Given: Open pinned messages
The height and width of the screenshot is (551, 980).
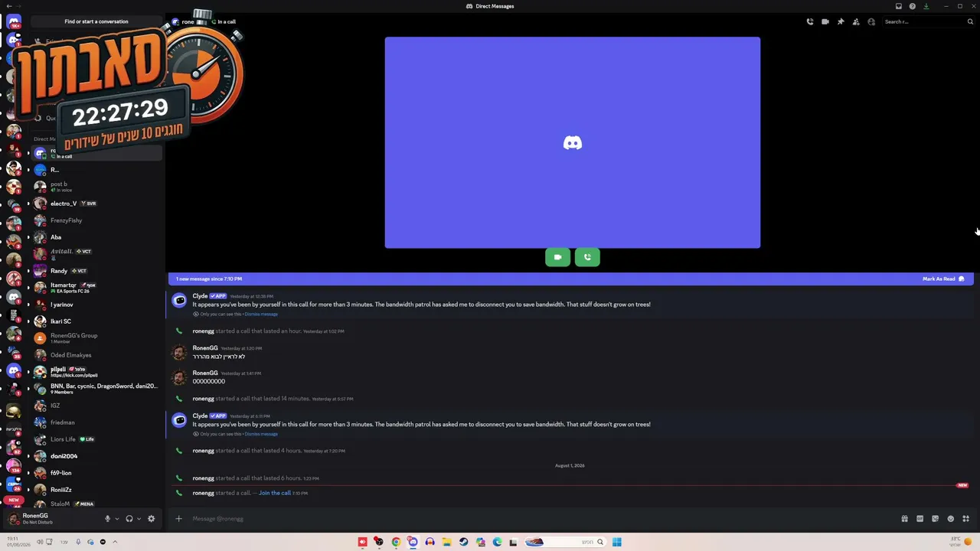Looking at the screenshot, I should (x=841, y=21).
